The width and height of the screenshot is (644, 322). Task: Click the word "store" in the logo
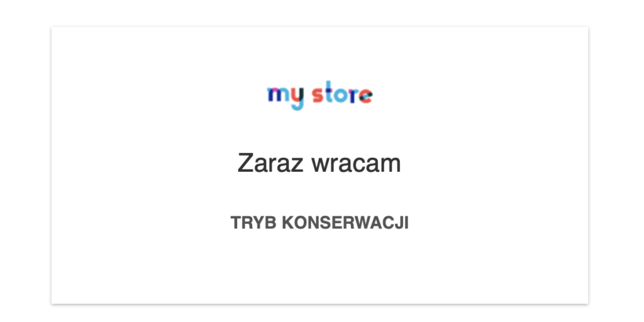click(342, 92)
